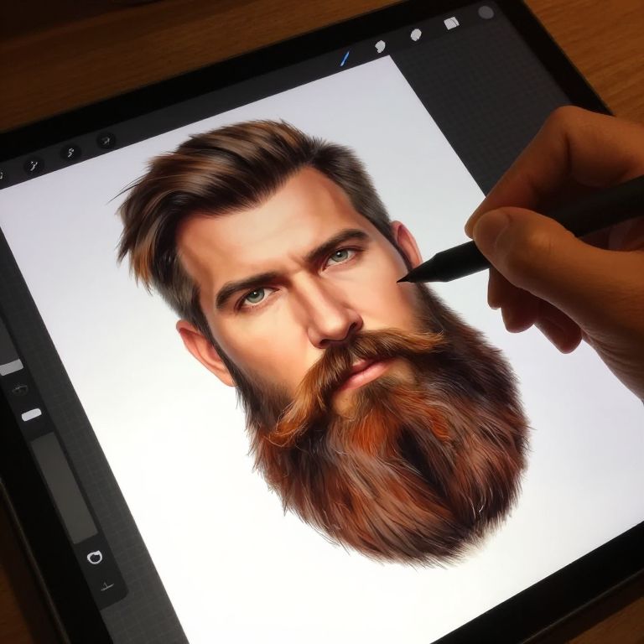Click the brush size slider handle
This screenshot has height=644, width=644.
(x=10, y=366)
